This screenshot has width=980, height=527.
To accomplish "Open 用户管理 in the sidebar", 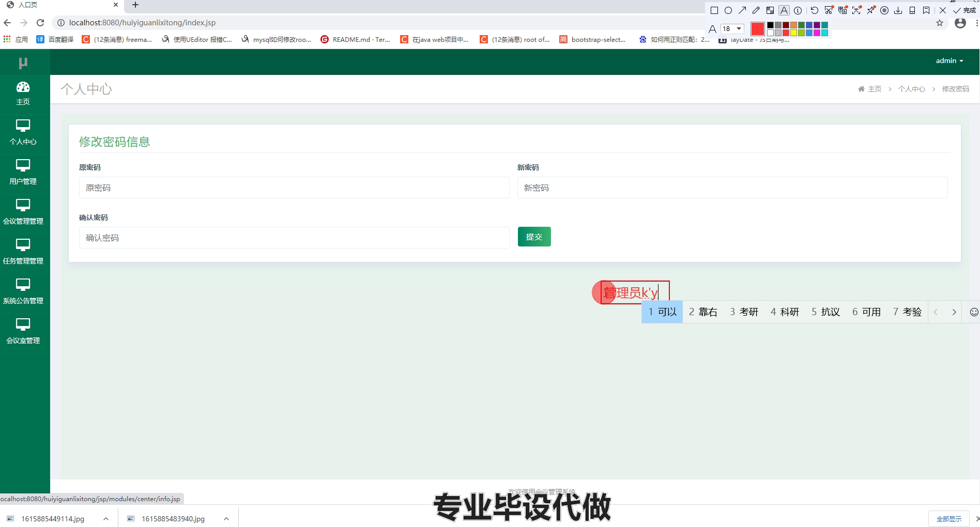I will point(23,173).
